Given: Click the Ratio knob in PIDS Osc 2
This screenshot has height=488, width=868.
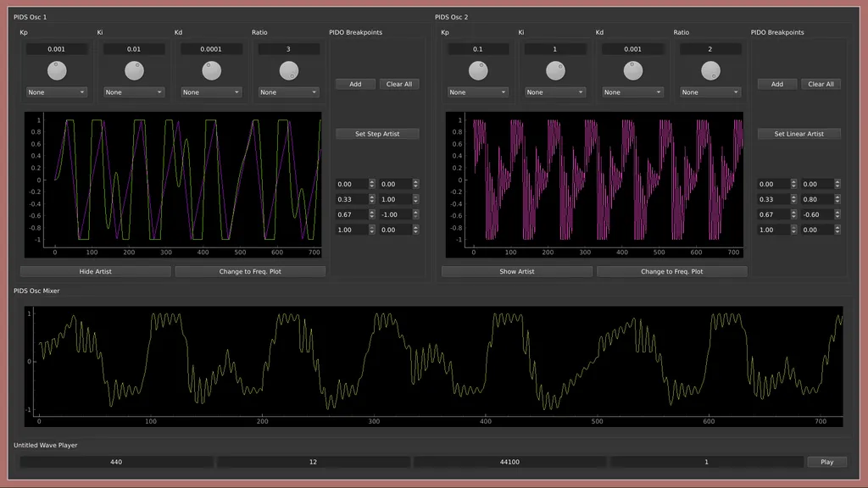Looking at the screenshot, I should tap(710, 70).
